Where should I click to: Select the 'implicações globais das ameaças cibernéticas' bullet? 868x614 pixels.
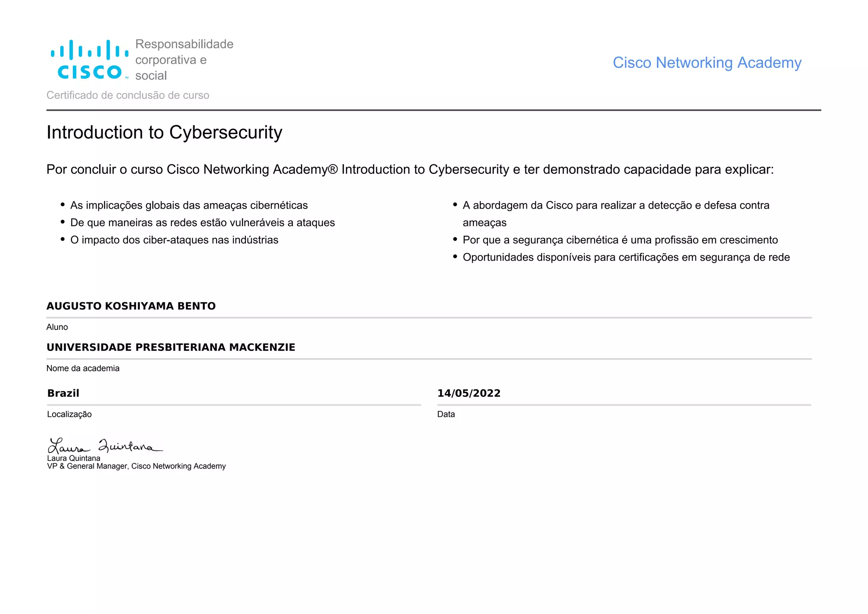point(189,205)
